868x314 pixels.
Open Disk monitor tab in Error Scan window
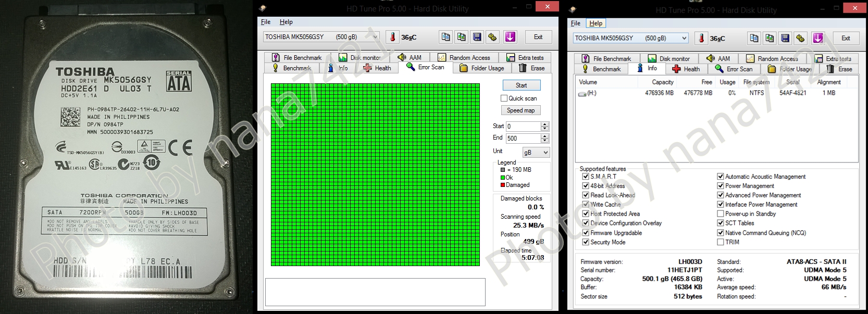(x=360, y=57)
